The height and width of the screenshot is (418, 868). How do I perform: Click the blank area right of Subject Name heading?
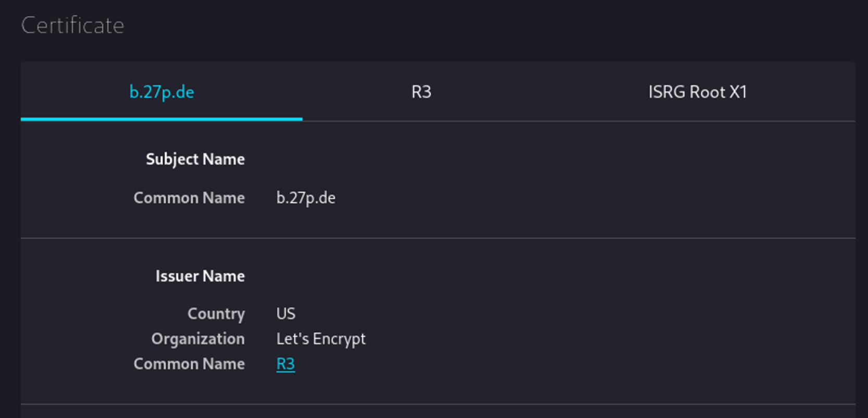pyautogui.click(x=521, y=159)
